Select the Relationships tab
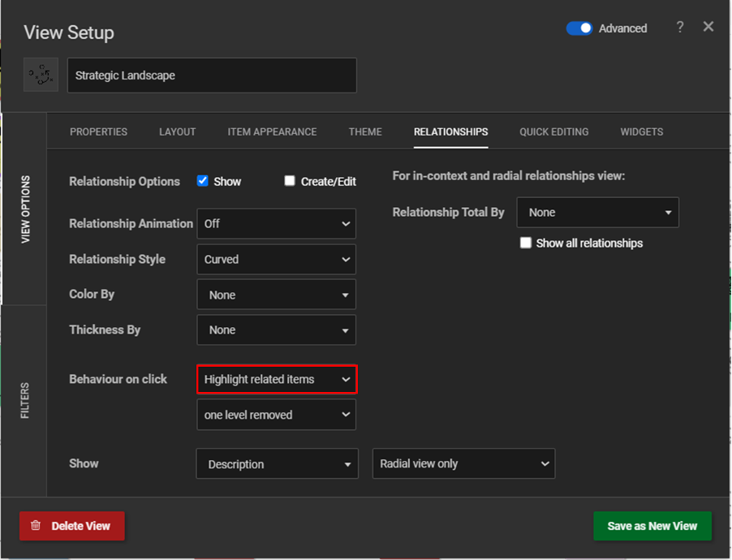The width and height of the screenshot is (732, 560). pos(451,131)
